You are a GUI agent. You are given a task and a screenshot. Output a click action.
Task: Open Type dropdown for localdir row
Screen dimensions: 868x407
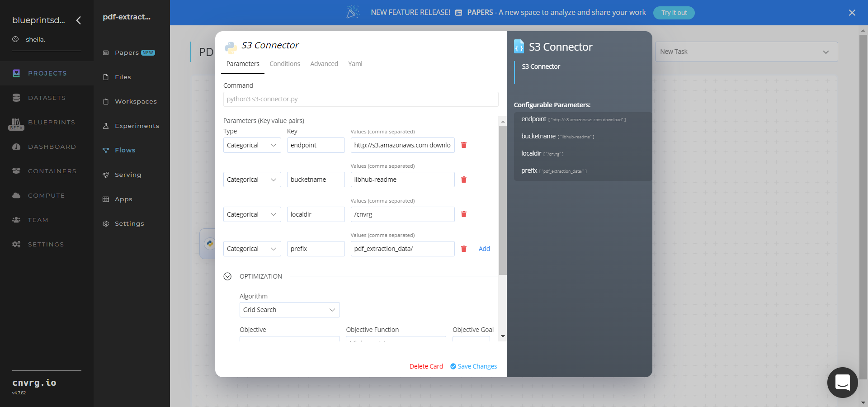click(252, 214)
